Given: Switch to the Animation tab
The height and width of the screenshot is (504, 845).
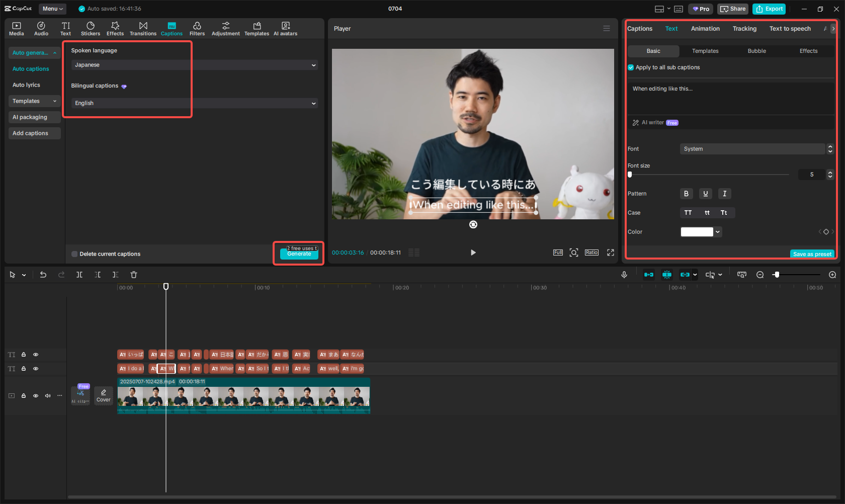Looking at the screenshot, I should tap(705, 29).
